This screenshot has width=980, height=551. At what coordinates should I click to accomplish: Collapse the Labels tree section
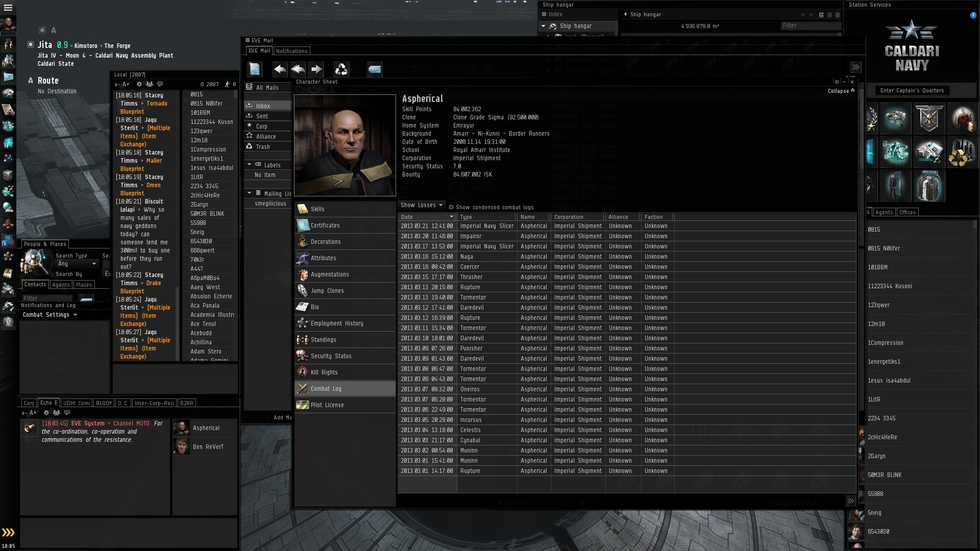(x=249, y=165)
